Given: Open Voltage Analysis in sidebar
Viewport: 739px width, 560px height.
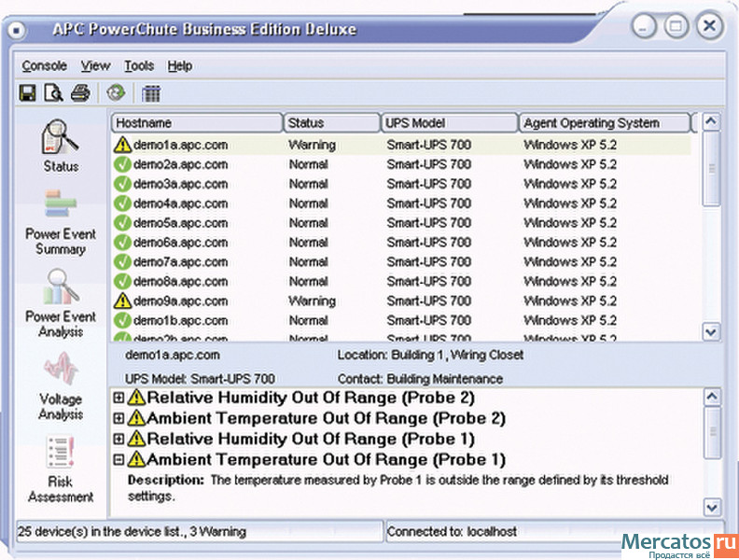Looking at the screenshot, I should (x=61, y=385).
